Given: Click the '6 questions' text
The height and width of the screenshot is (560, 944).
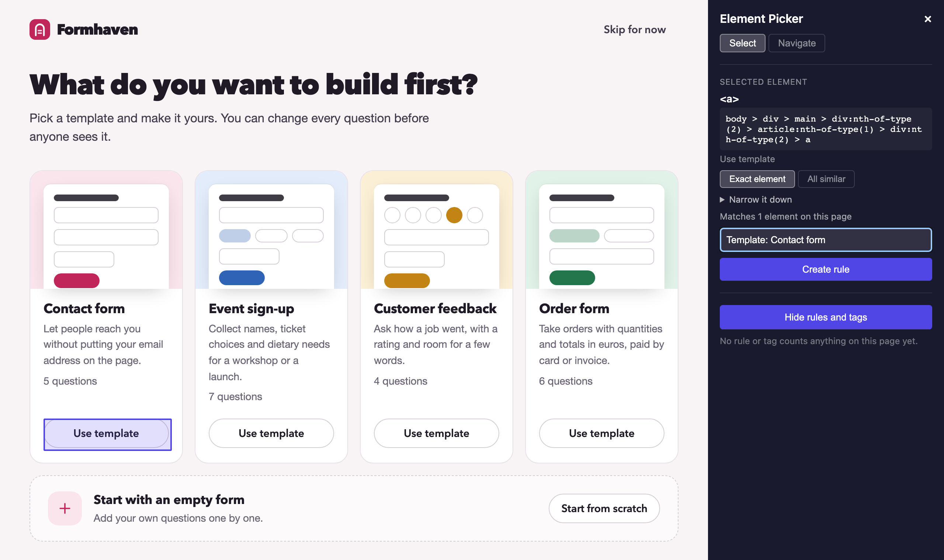Looking at the screenshot, I should (566, 381).
